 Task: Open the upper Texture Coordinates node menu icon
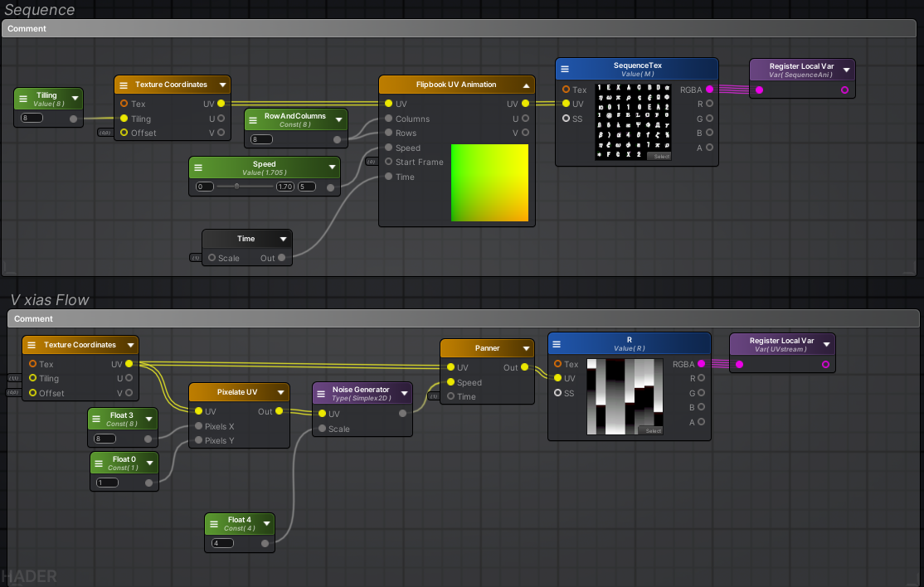pos(124,85)
